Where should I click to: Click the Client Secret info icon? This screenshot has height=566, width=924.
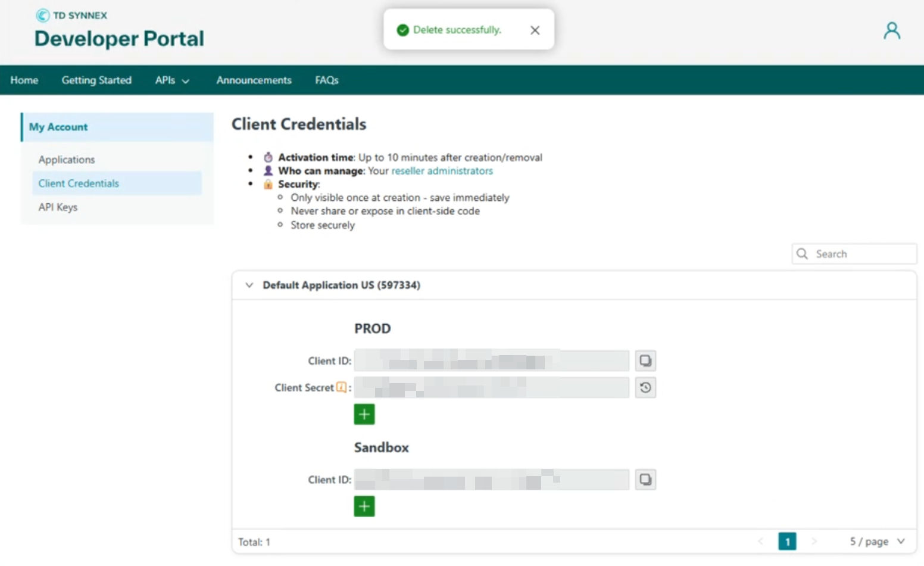(341, 387)
